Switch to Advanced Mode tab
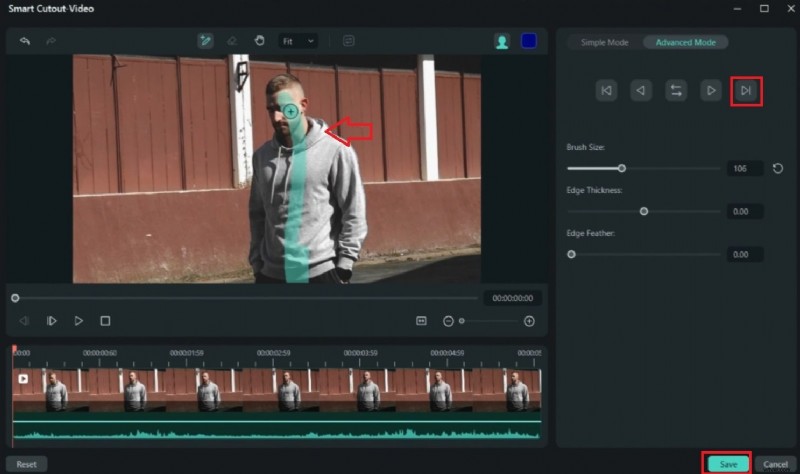The image size is (800, 474). (x=685, y=42)
